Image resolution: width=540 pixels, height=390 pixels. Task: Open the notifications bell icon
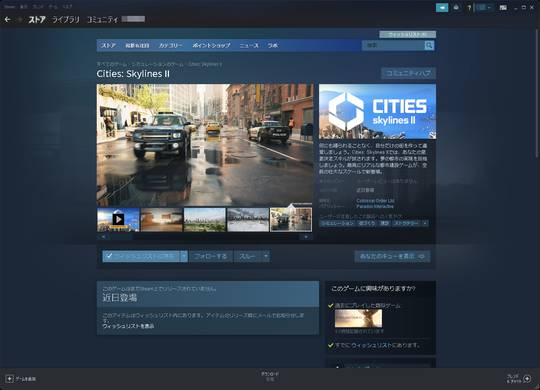click(x=456, y=7)
